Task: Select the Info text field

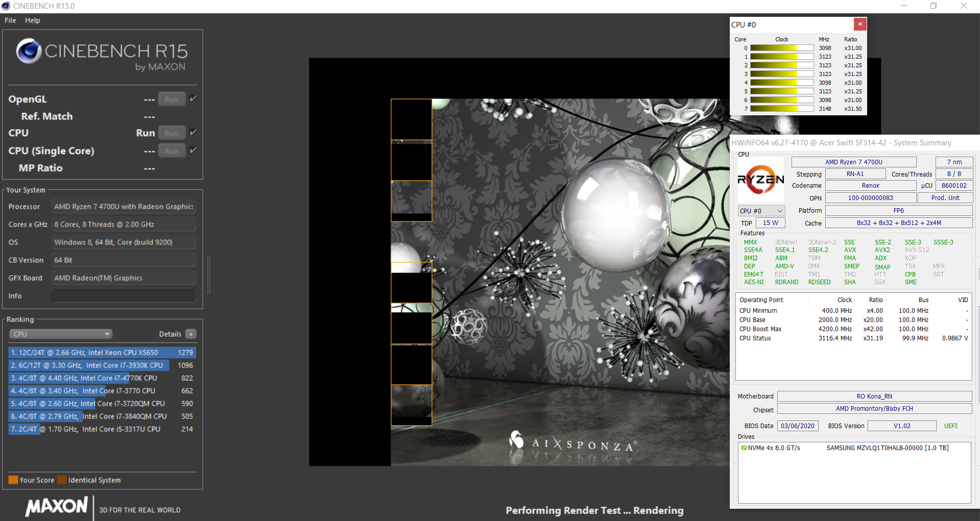Action: [x=124, y=296]
